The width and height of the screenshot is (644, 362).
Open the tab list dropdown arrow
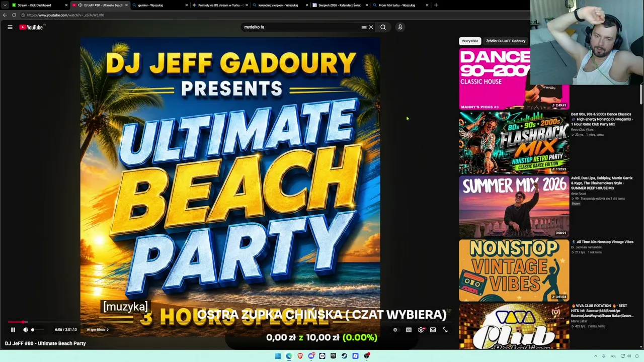click(x=5, y=5)
